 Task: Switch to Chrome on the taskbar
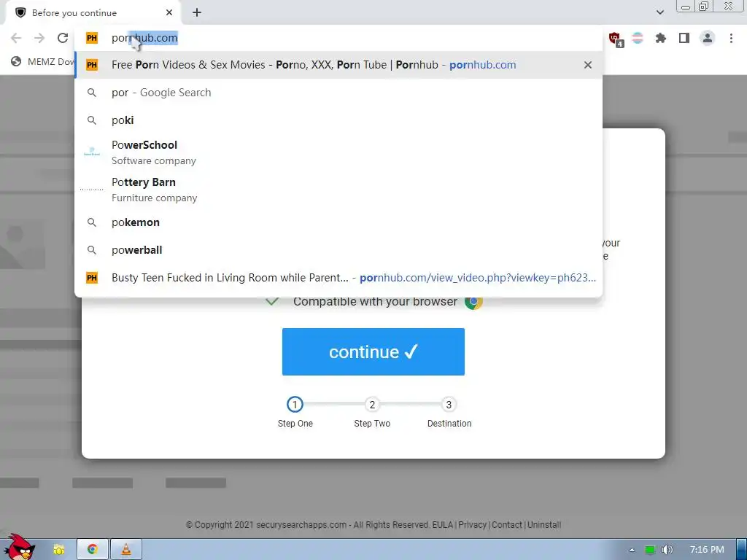pyautogui.click(x=93, y=550)
